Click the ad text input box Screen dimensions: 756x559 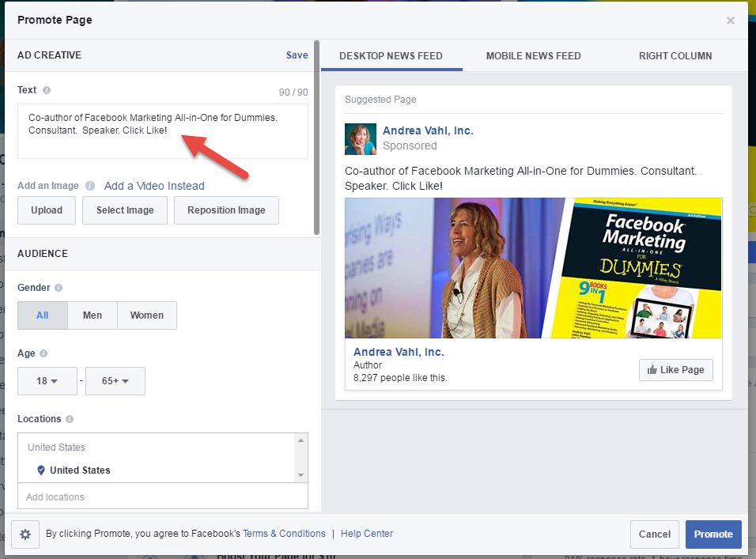coord(163,131)
